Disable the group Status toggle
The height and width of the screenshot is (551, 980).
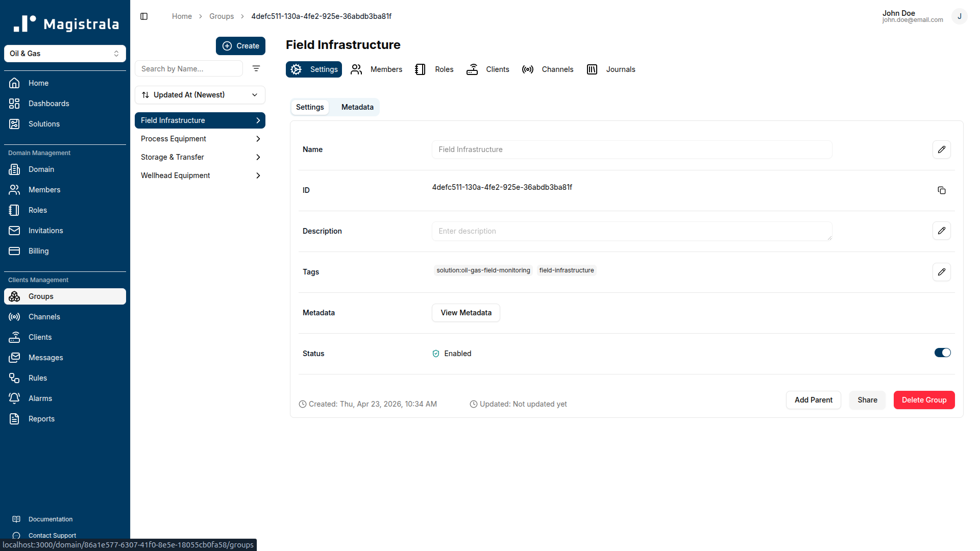(x=942, y=353)
